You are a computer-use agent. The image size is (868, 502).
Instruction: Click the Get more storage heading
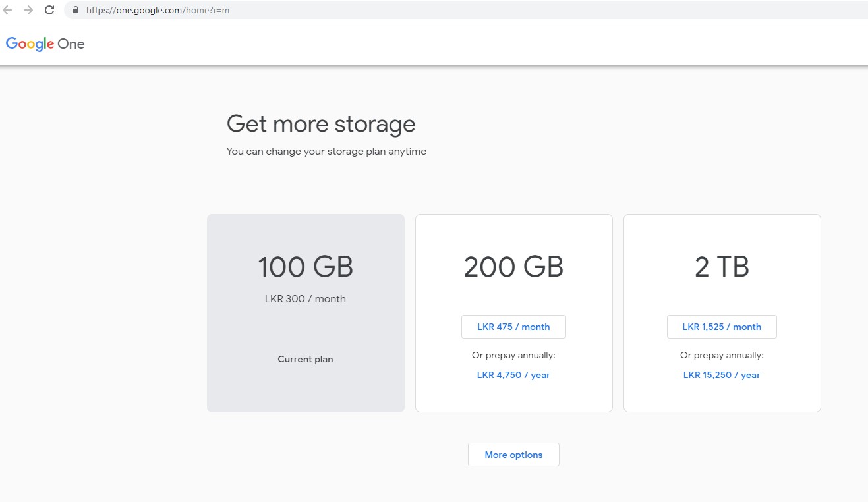coord(321,124)
